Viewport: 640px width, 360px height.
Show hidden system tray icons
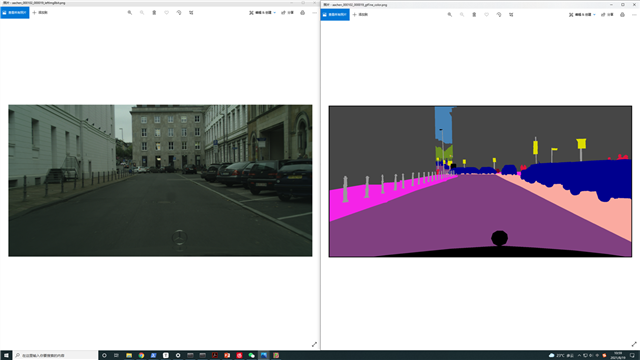tap(579, 356)
